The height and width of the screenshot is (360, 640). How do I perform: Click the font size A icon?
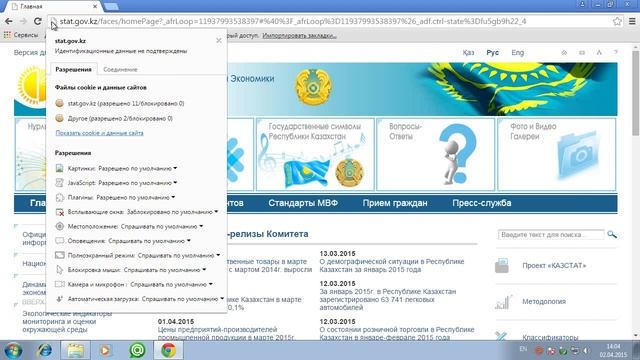(599, 53)
